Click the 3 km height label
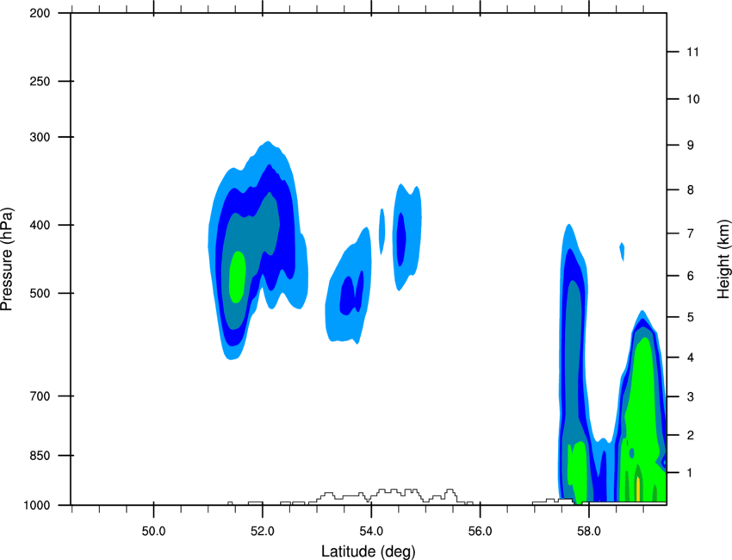732x560 pixels. (691, 397)
